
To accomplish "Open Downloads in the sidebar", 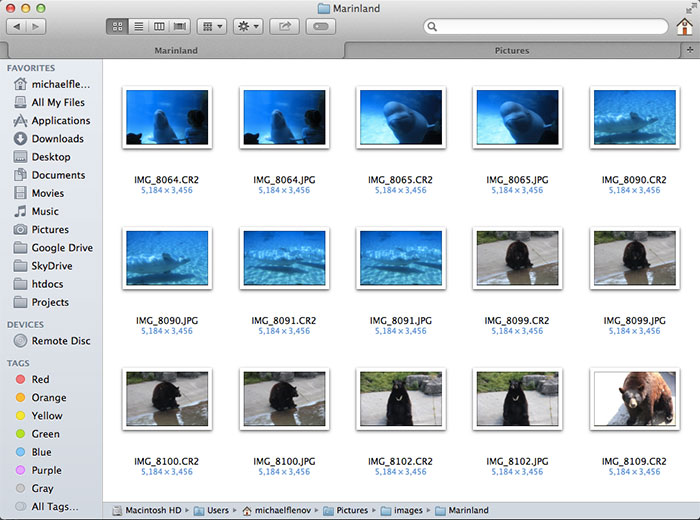I will point(57,139).
